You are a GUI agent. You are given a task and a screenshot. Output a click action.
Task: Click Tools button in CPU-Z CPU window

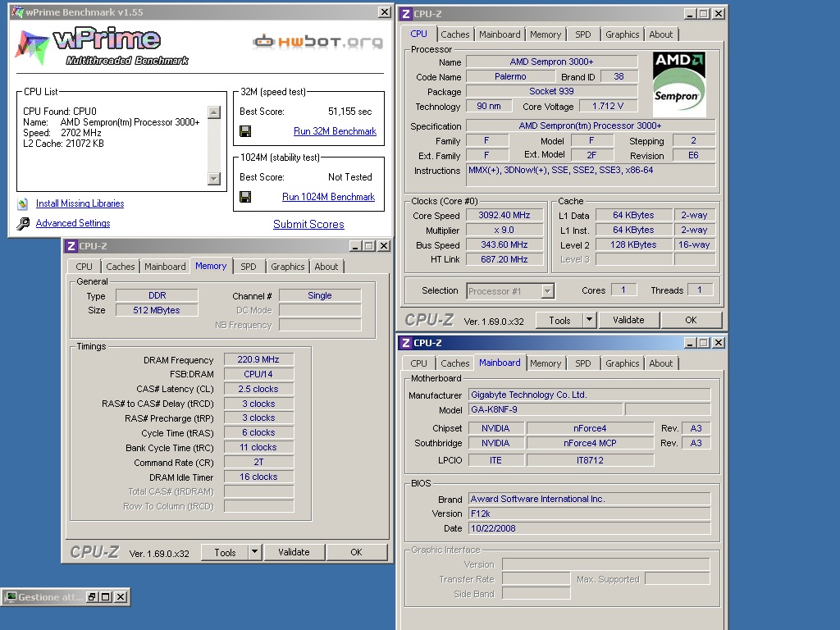pos(559,320)
